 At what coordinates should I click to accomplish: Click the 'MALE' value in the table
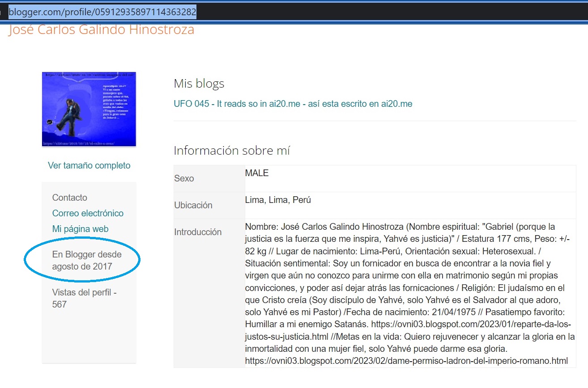click(x=257, y=173)
